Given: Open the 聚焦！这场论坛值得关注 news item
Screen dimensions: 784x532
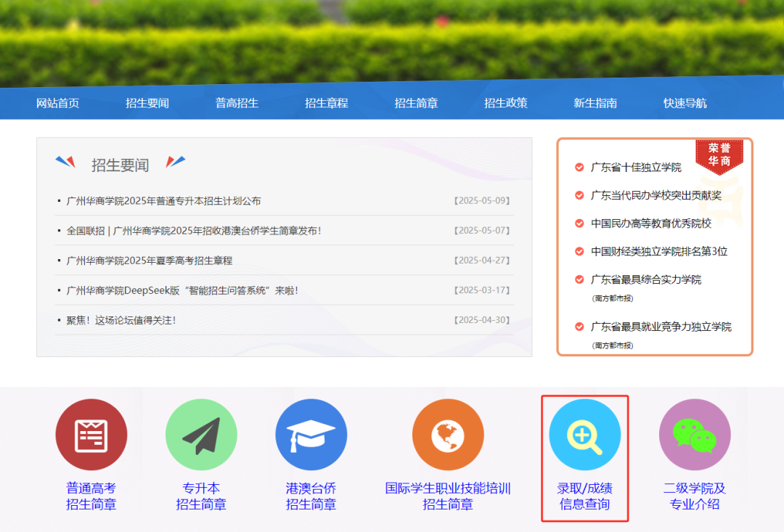Looking at the screenshot, I should pos(121,320).
